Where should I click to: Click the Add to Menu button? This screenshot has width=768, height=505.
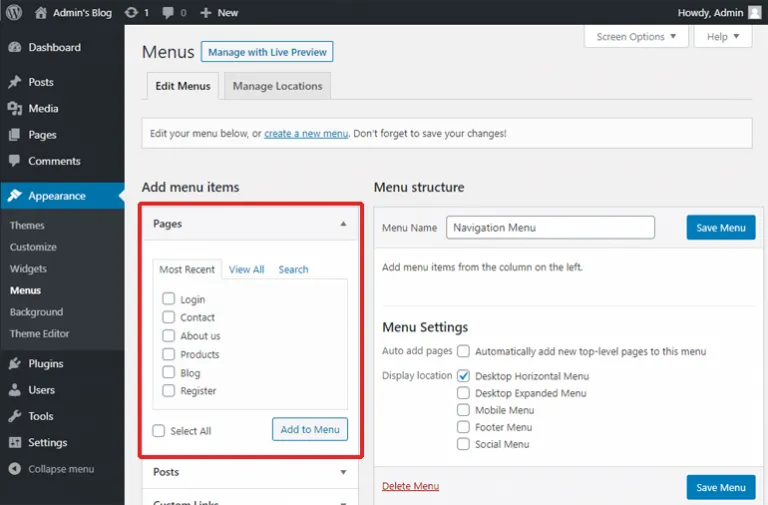click(x=310, y=429)
